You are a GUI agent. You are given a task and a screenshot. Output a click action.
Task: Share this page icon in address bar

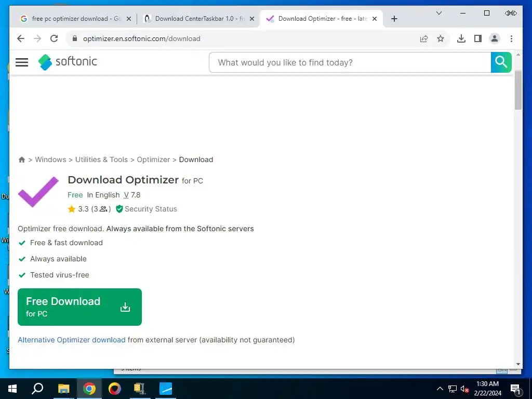point(424,38)
